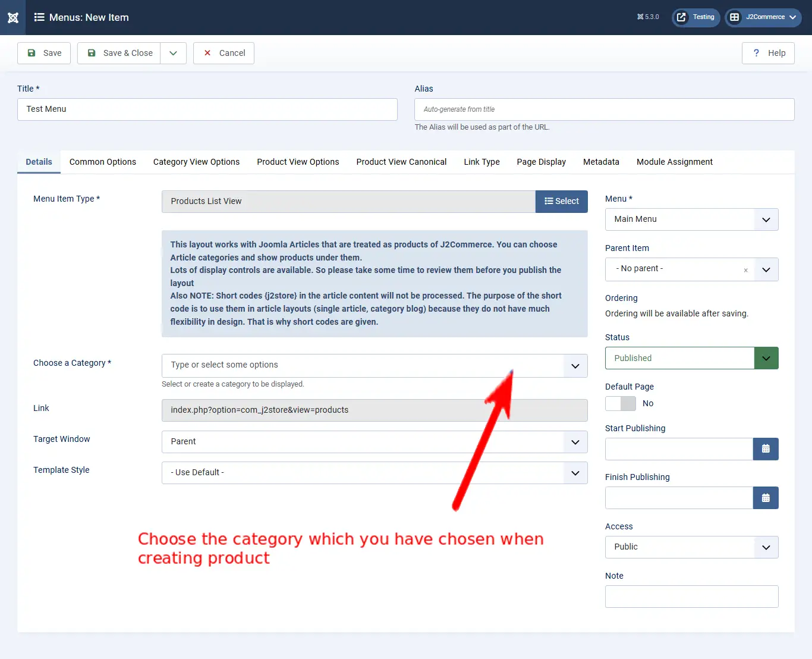Switch to the Details tab
The width and height of the screenshot is (812, 659).
point(39,162)
